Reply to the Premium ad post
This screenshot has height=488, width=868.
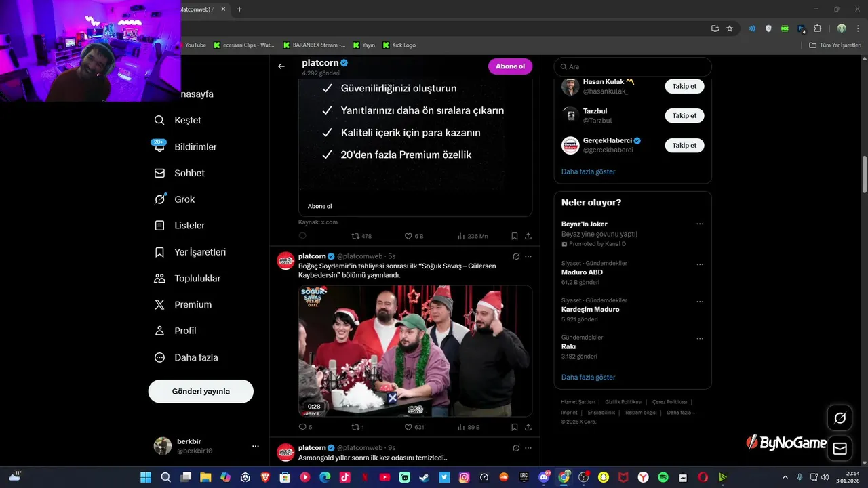pyautogui.click(x=302, y=236)
